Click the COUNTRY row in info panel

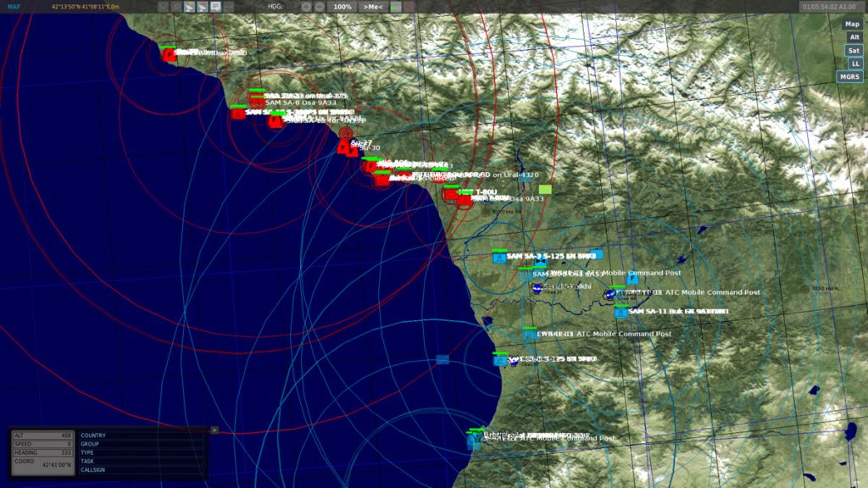tap(142, 435)
